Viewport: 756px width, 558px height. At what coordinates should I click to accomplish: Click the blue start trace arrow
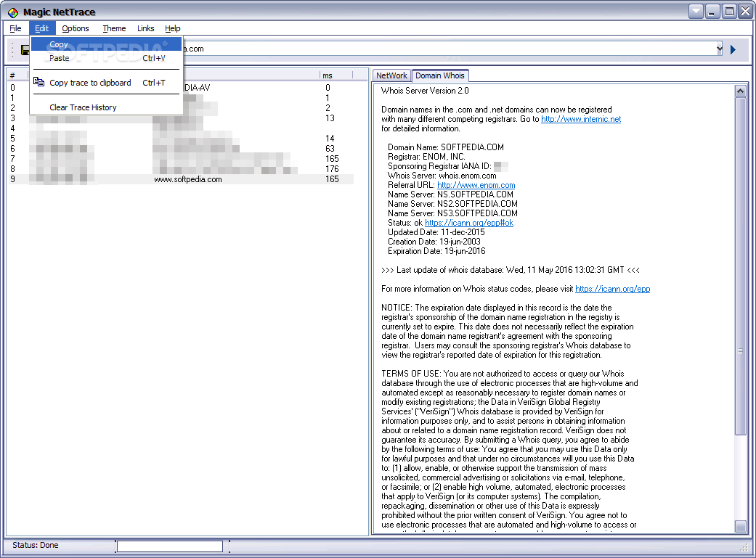click(733, 49)
